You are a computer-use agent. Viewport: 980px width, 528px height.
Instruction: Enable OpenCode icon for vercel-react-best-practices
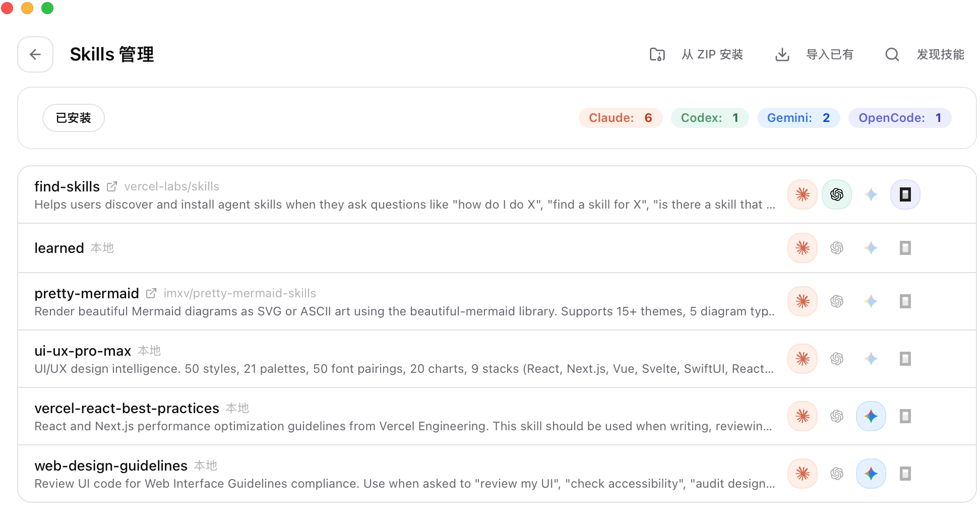[905, 416]
